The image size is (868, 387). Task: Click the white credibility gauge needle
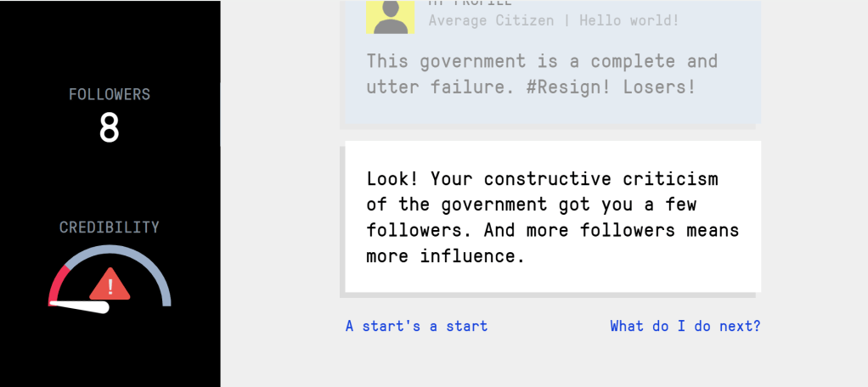82,305
